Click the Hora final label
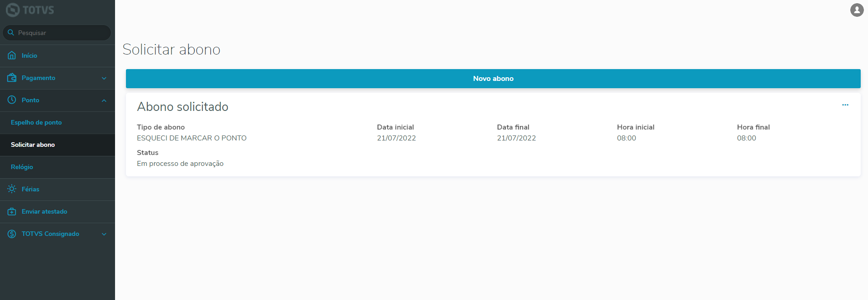 tap(753, 127)
